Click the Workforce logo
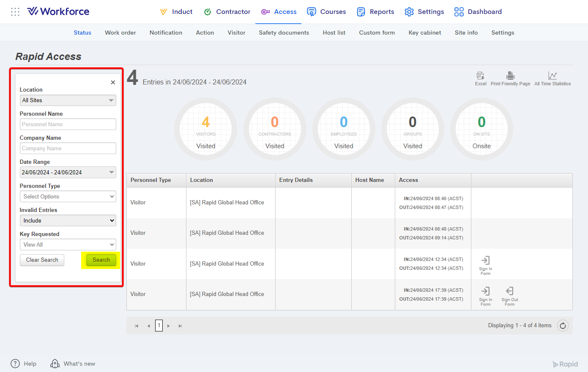The image size is (588, 372). 58,11
